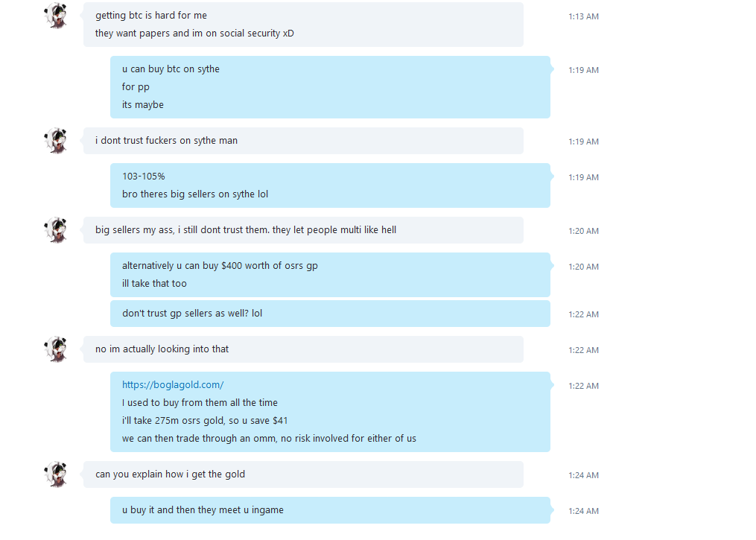Screen dimensions: 756x540
Task: Click avatar next to 'i dont trust' message
Action: point(56,141)
